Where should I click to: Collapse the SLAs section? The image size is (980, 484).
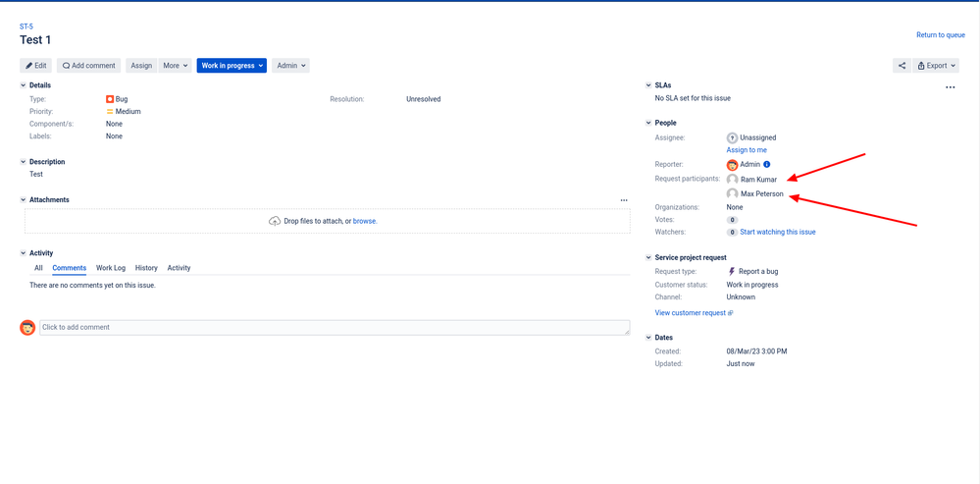pyautogui.click(x=648, y=85)
